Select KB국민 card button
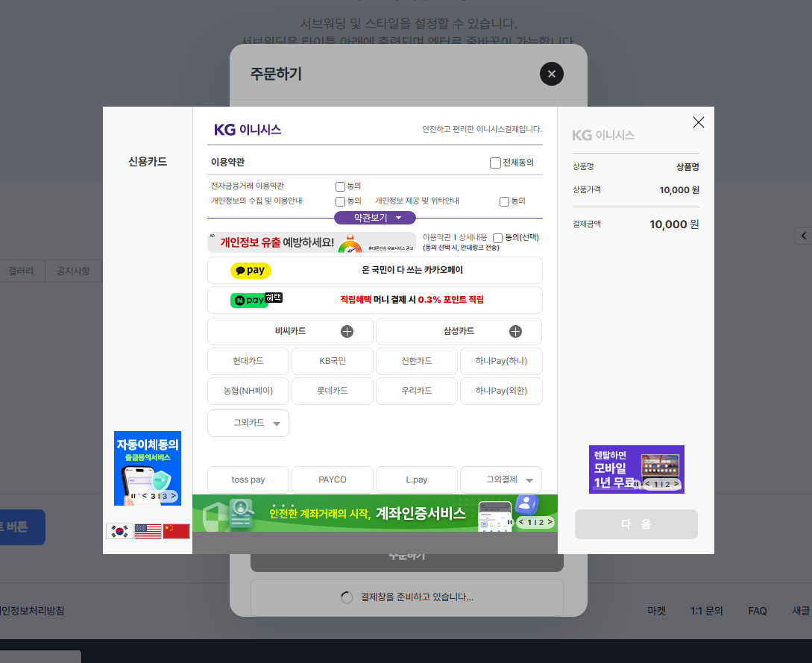The width and height of the screenshot is (812, 663). click(333, 361)
